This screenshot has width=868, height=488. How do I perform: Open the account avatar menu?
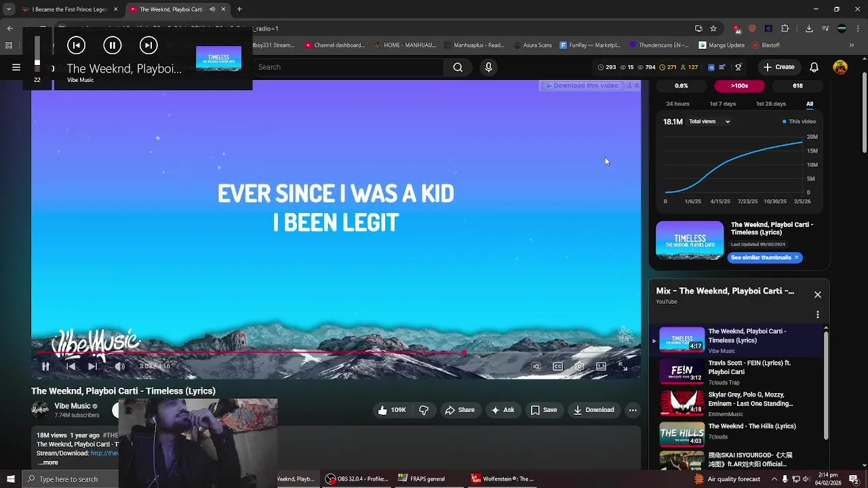point(840,67)
